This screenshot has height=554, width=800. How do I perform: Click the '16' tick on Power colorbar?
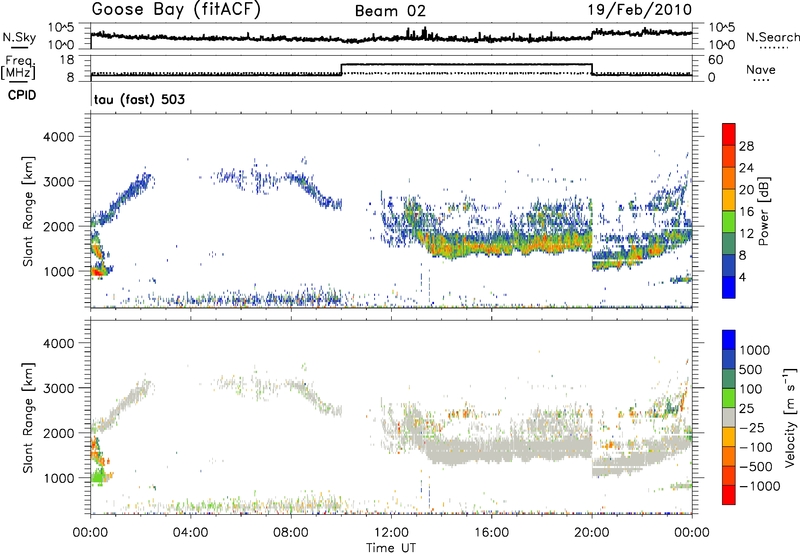pyautogui.click(x=746, y=212)
